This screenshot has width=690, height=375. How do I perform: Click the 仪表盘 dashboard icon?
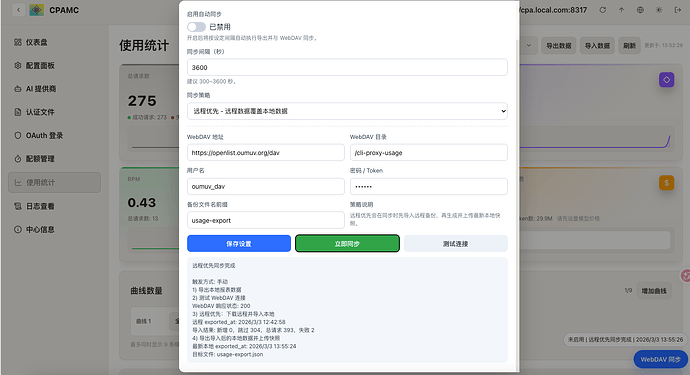(x=18, y=42)
